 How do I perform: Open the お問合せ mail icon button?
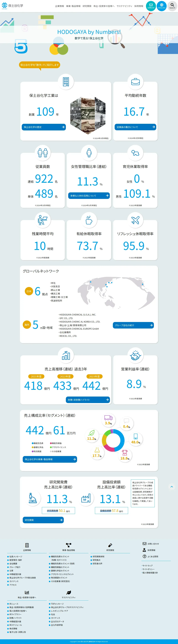(151, 6)
